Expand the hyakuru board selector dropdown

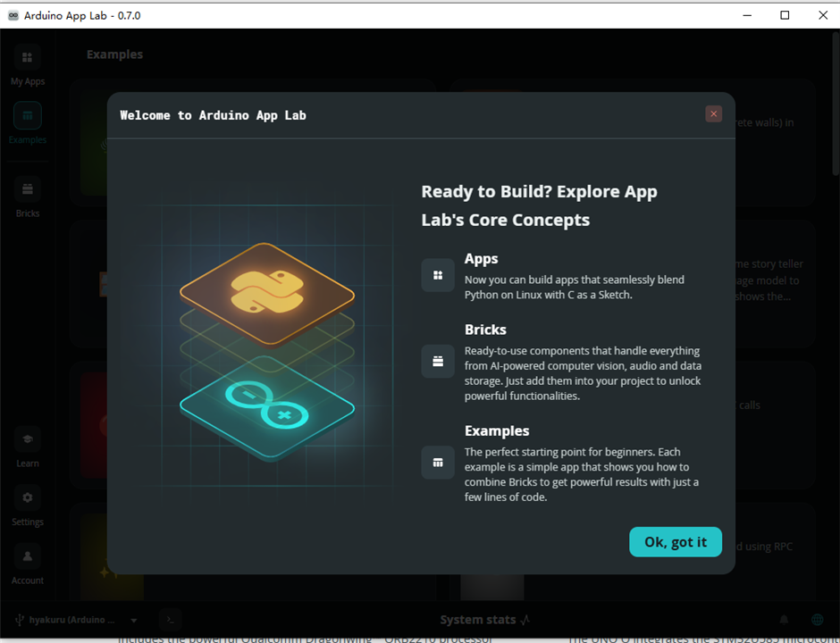pos(134,620)
